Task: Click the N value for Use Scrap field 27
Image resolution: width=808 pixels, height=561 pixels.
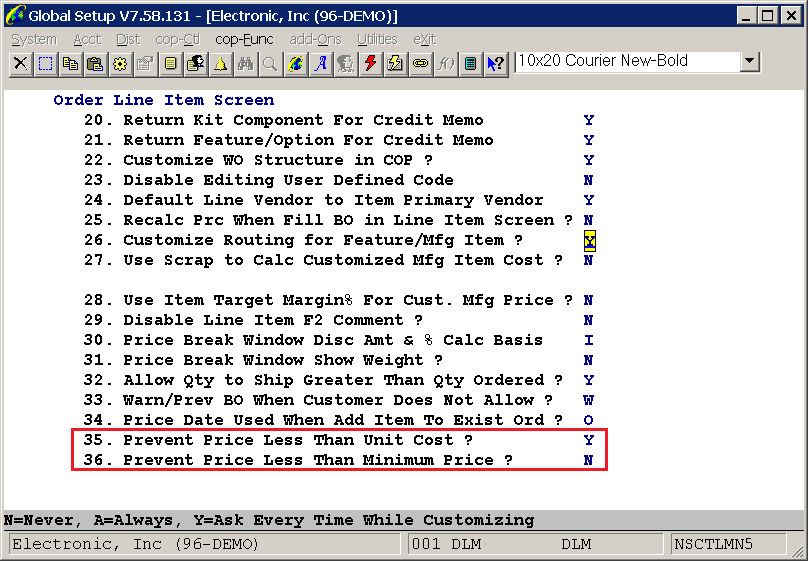Action: coord(588,261)
